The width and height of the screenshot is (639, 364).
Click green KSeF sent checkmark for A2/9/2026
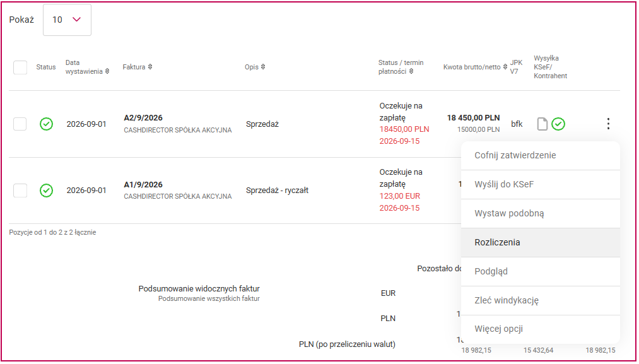coord(558,124)
